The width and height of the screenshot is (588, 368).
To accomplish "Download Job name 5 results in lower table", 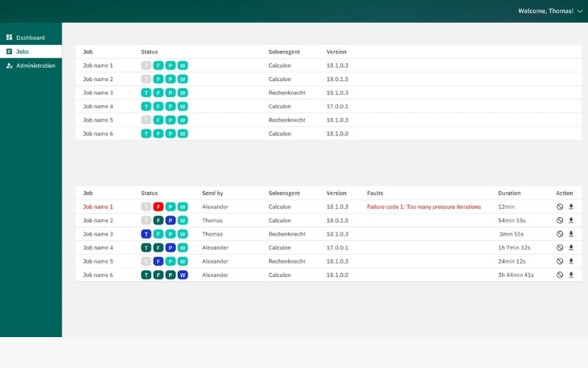I will pos(571,261).
